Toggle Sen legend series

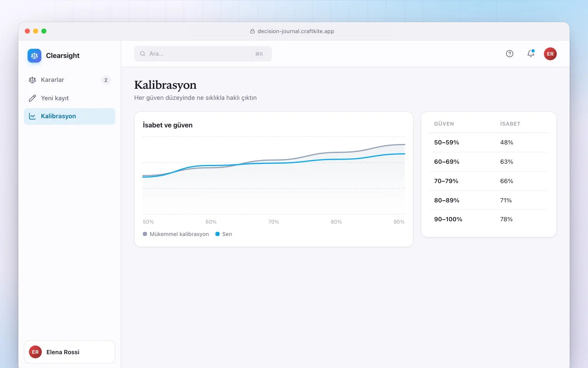(224, 234)
